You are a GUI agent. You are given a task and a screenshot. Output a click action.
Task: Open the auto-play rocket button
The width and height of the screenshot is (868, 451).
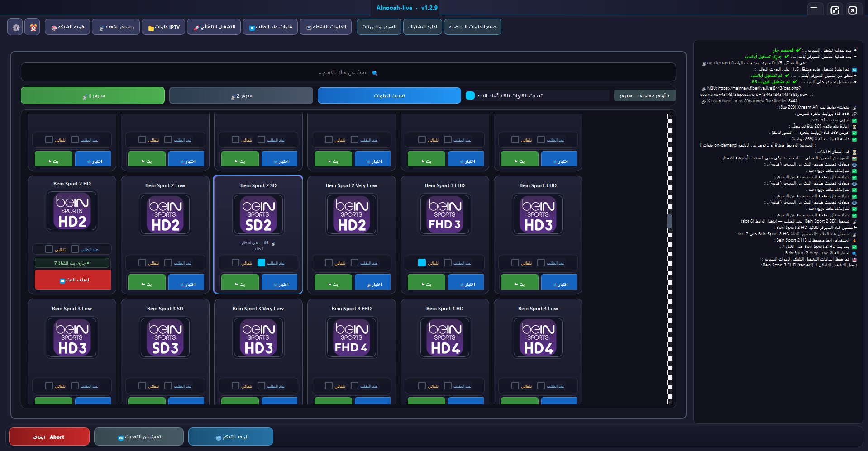click(x=214, y=27)
